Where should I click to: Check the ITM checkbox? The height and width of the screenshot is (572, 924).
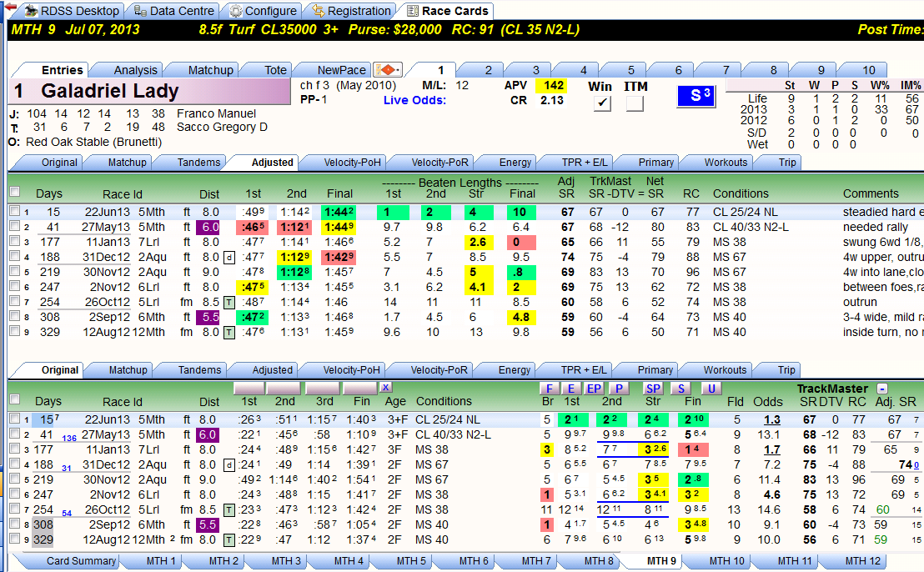(635, 103)
